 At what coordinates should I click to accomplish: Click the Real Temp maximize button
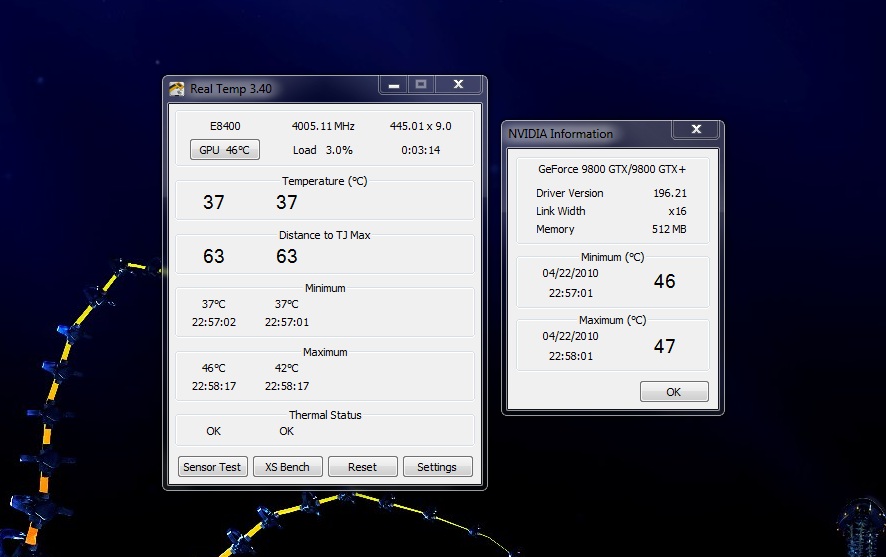pos(421,85)
